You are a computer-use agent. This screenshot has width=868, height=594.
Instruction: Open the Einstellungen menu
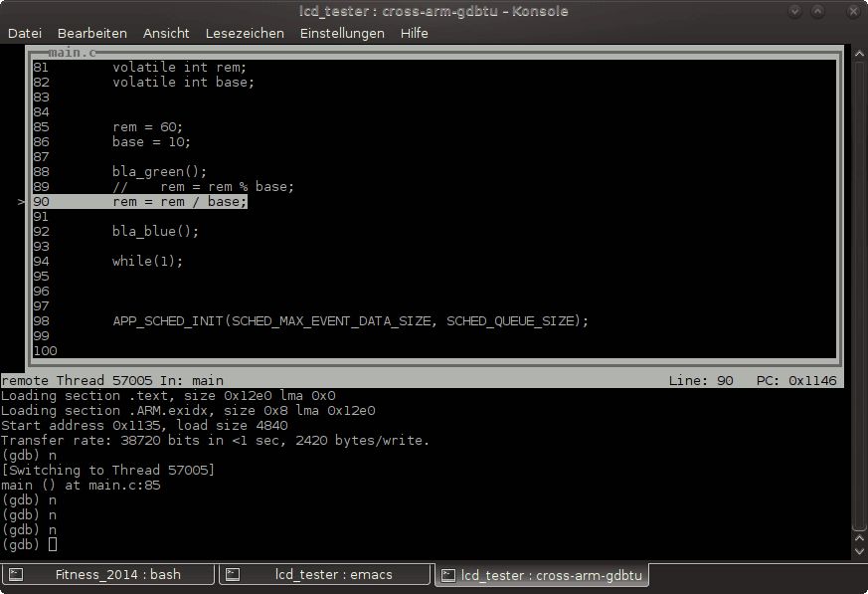coord(342,33)
